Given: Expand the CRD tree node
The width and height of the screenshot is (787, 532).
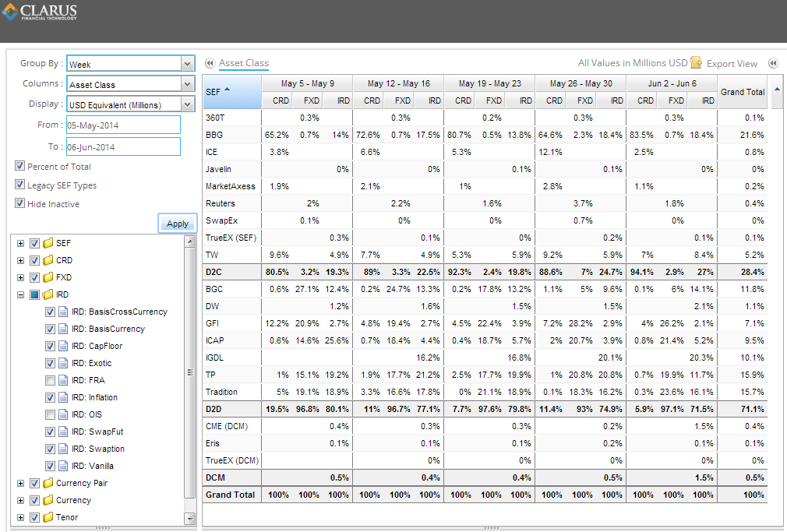Looking at the screenshot, I should pyautogui.click(x=20, y=260).
